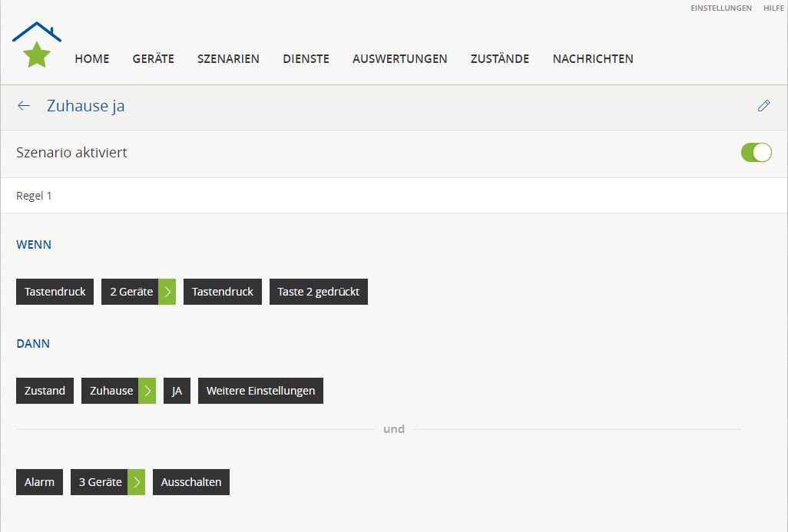The height and width of the screenshot is (532, 788).
Task: Expand the 2 Geräte chevron arrow
Action: (167, 292)
